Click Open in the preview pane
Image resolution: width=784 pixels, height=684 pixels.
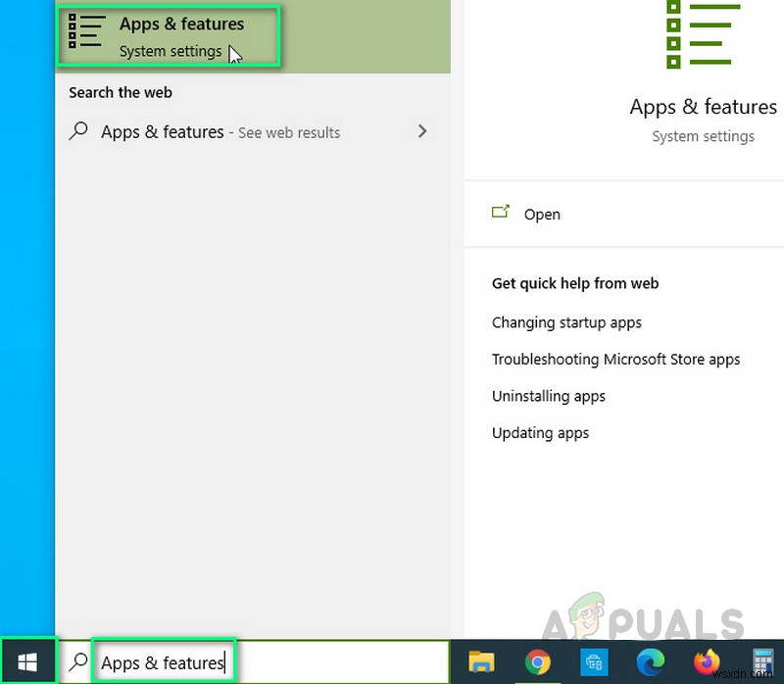(542, 214)
